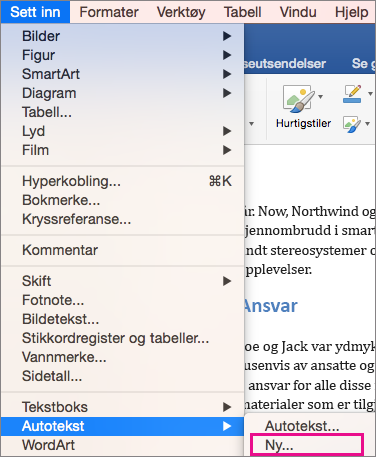This screenshot has height=457, width=376.
Task: Select WordArt menu entry
Action: click(122, 445)
